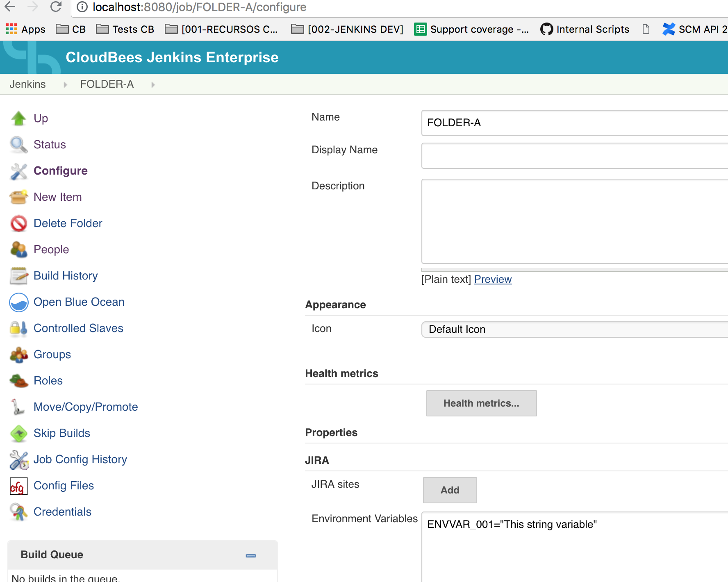Click the Preview link under Description

coord(493,280)
